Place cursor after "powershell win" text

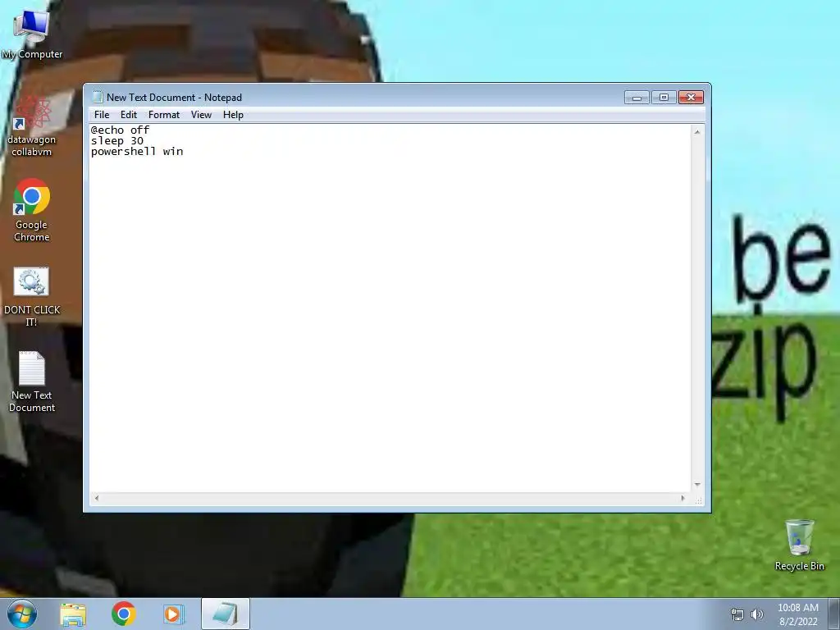coord(185,152)
